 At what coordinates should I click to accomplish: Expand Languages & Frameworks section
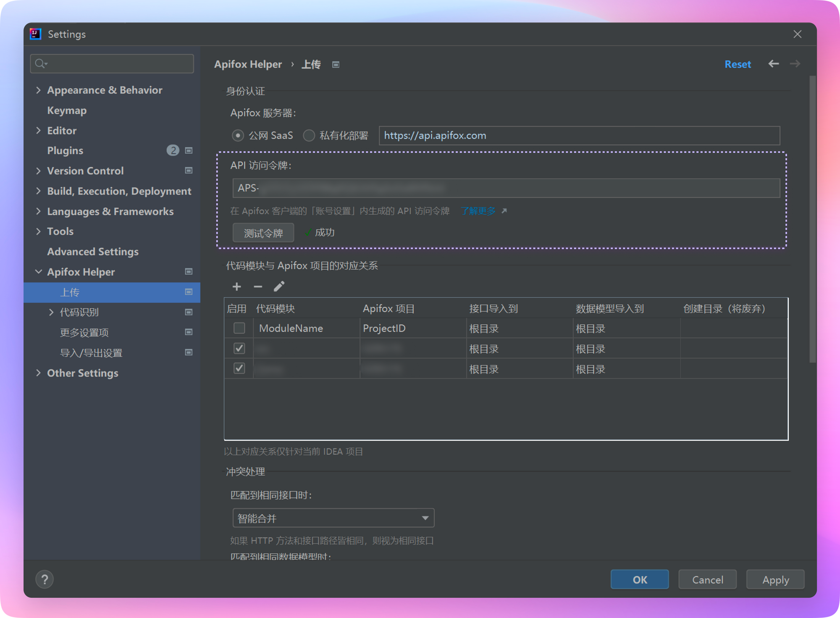click(39, 211)
